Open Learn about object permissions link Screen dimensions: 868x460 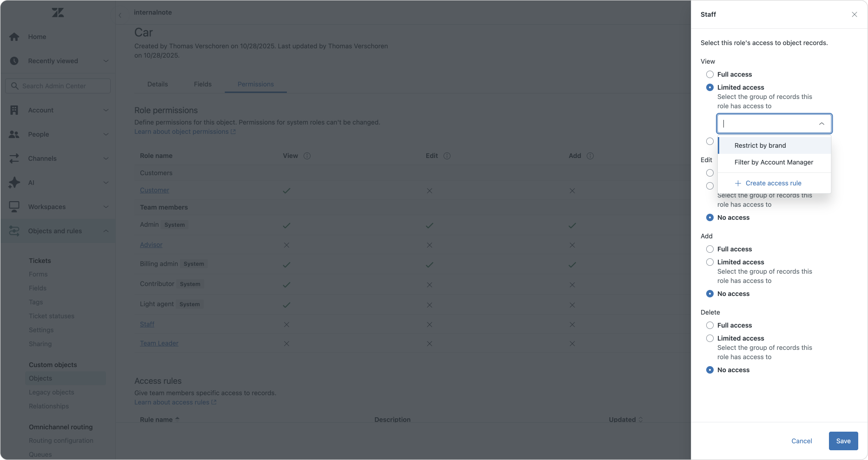pyautogui.click(x=185, y=131)
